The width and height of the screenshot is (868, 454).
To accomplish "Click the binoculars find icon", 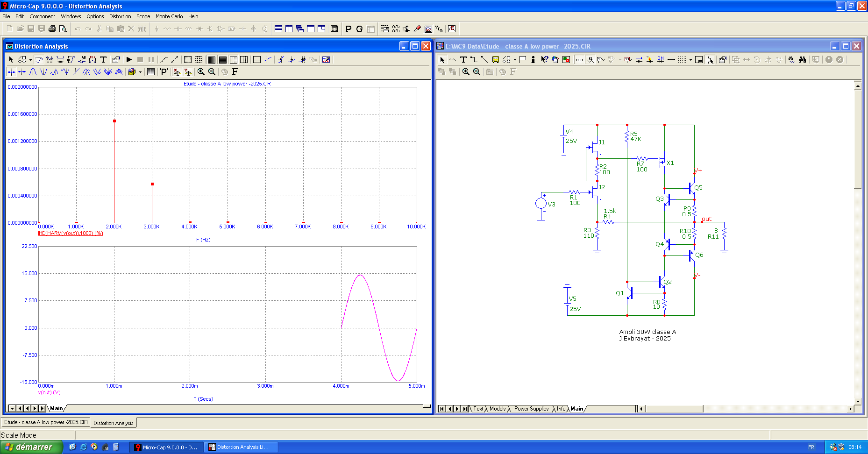I will coord(802,59).
